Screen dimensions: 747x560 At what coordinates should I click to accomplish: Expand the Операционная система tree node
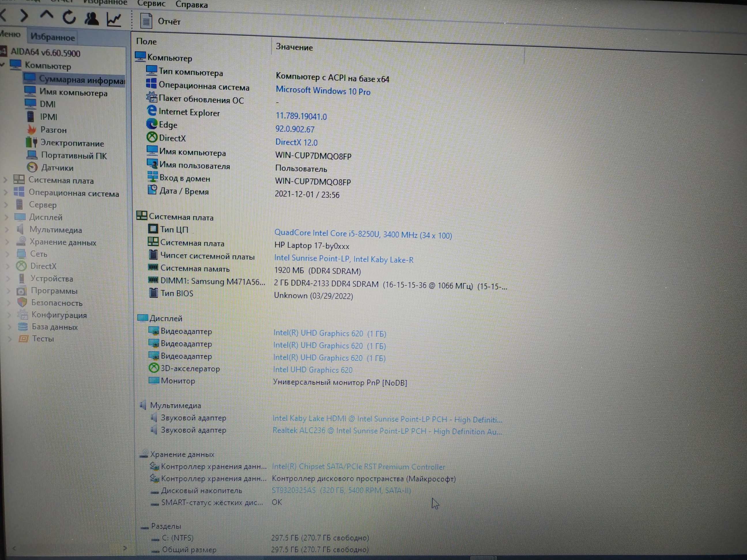point(5,192)
